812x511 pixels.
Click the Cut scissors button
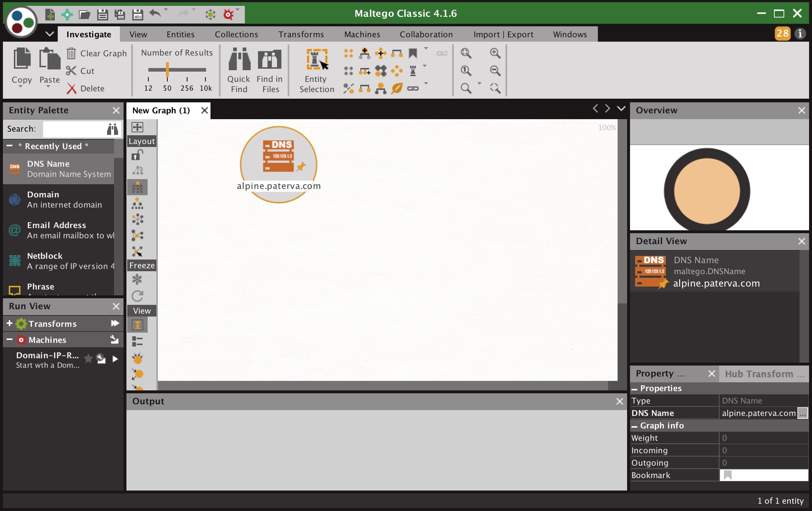(80, 71)
